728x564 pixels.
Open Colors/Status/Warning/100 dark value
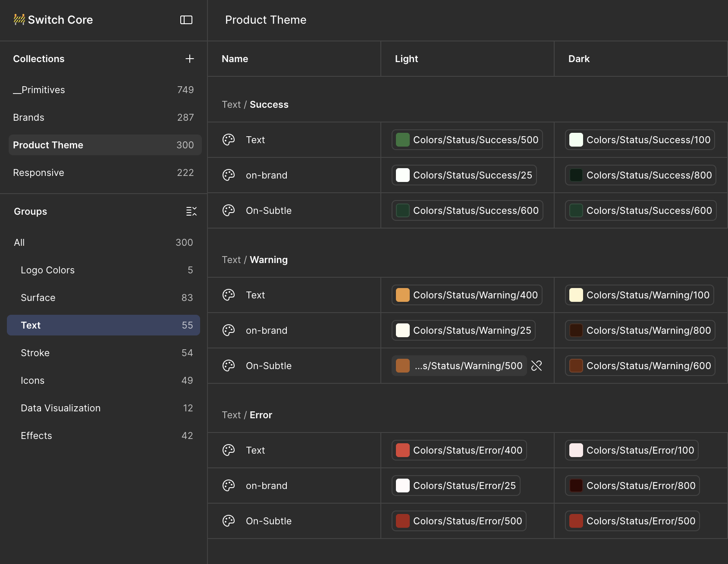640,295
